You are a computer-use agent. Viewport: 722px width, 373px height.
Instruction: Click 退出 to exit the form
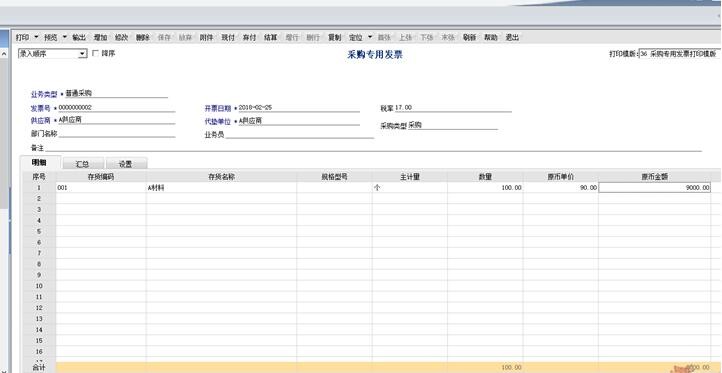[512, 37]
